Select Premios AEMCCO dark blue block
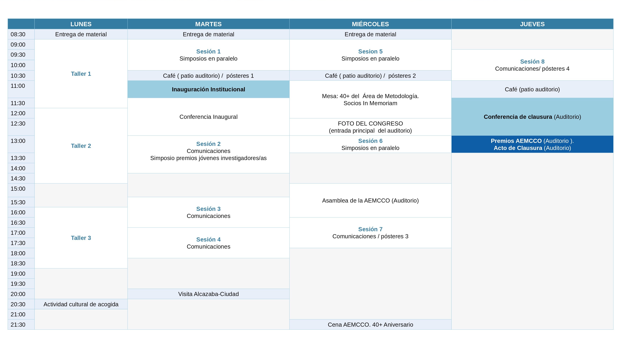Image resolution: width=621 pixels, height=364 pixels. click(532, 144)
